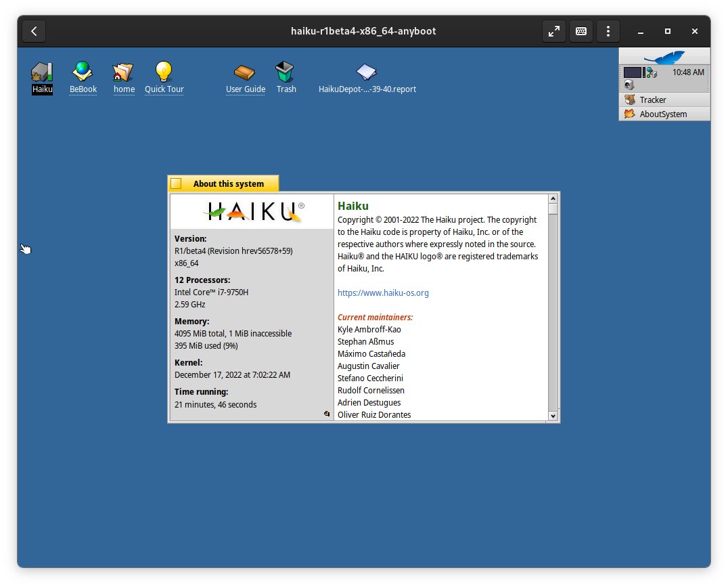This screenshot has width=728, height=587.
Task: Click the Copyright 2001-2022 paragraph
Action: pyautogui.click(x=438, y=244)
